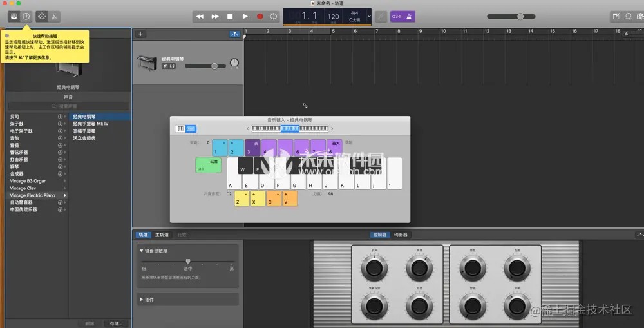Adjust the 经典电钢琴 track volume slider
The width and height of the screenshot is (644, 328).
point(205,66)
